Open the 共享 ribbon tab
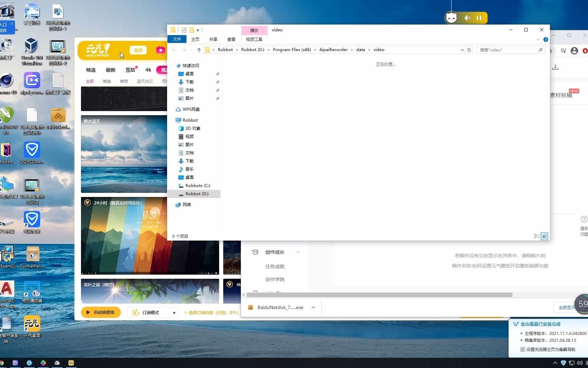588x368 pixels. coord(213,39)
